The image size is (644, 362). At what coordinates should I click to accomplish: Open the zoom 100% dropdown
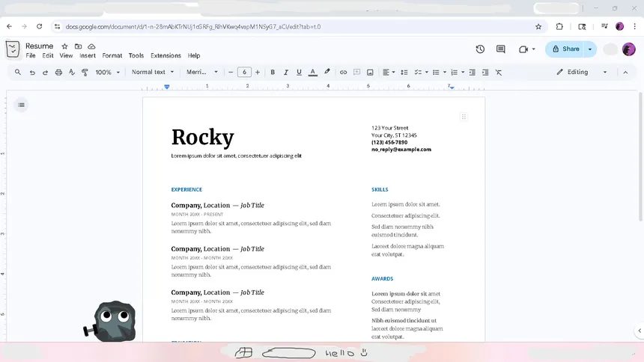click(107, 73)
